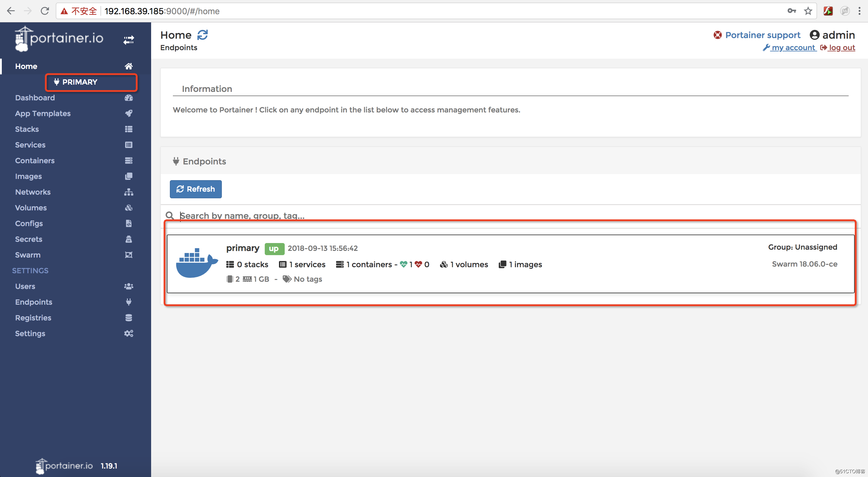This screenshot has width=868, height=477.
Task: Click the 0 stacks count text
Action: pyautogui.click(x=252, y=264)
